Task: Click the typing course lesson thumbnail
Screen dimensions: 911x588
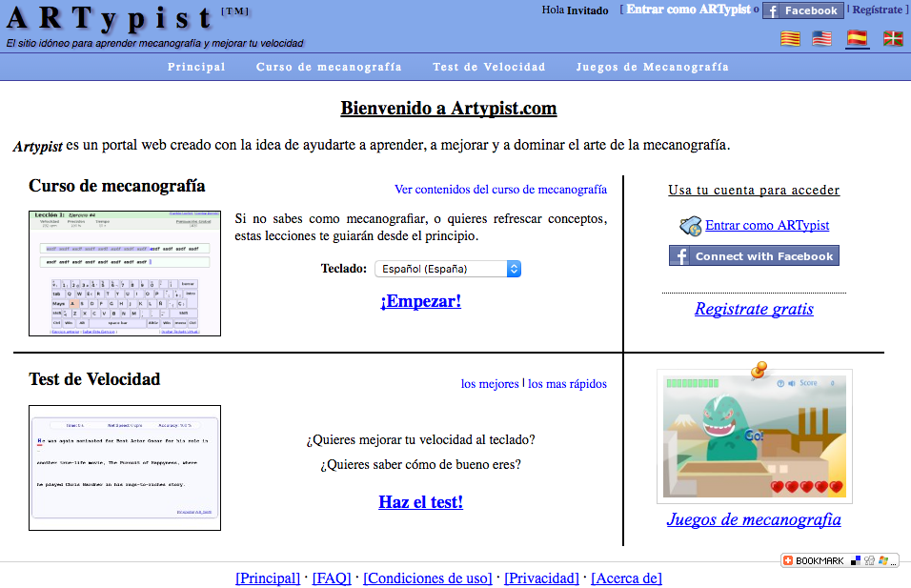Action: coord(125,274)
